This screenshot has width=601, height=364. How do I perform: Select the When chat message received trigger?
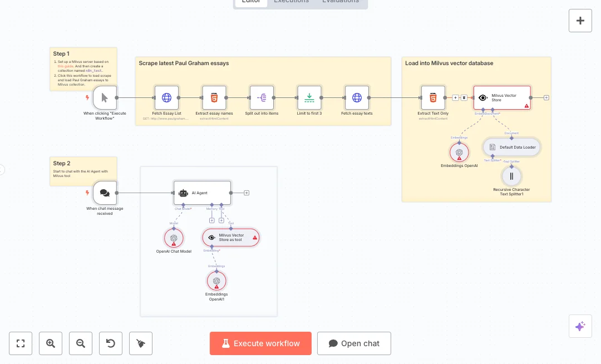click(105, 193)
